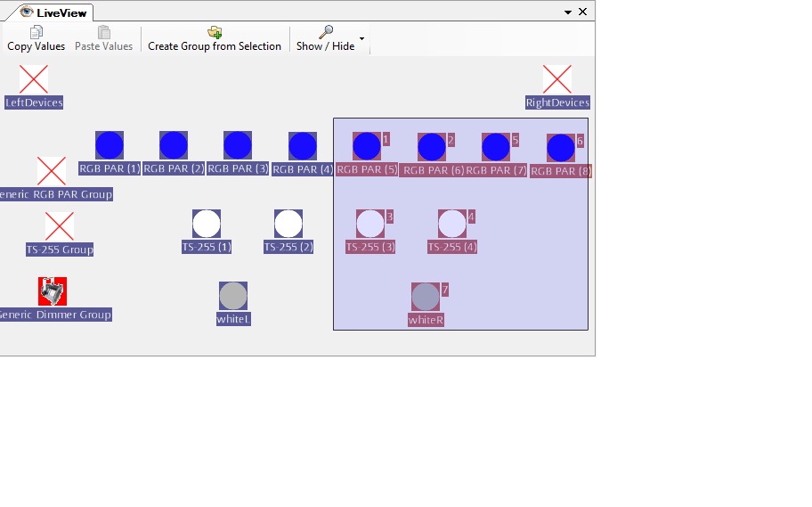
Task: Select the LeftDevices group icon
Action: click(x=34, y=79)
